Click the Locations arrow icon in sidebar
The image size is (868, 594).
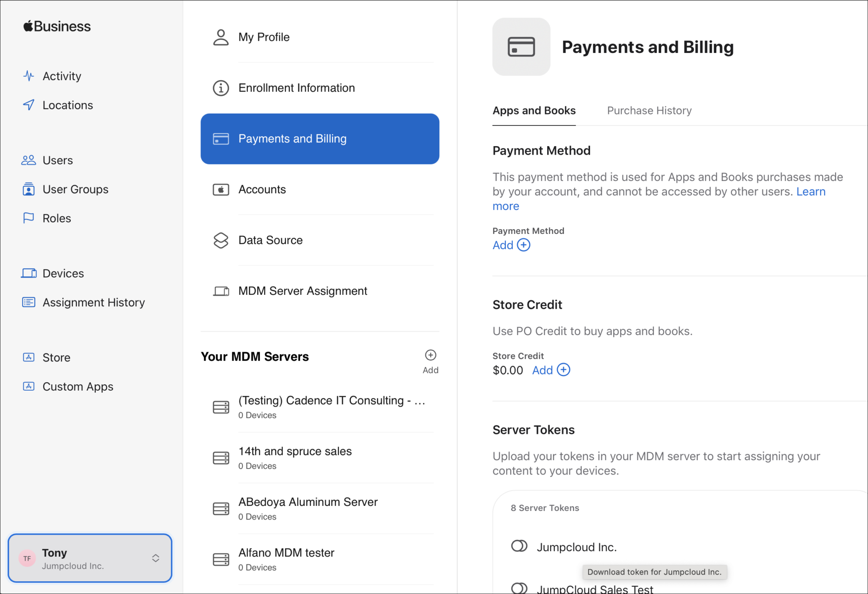coord(28,105)
